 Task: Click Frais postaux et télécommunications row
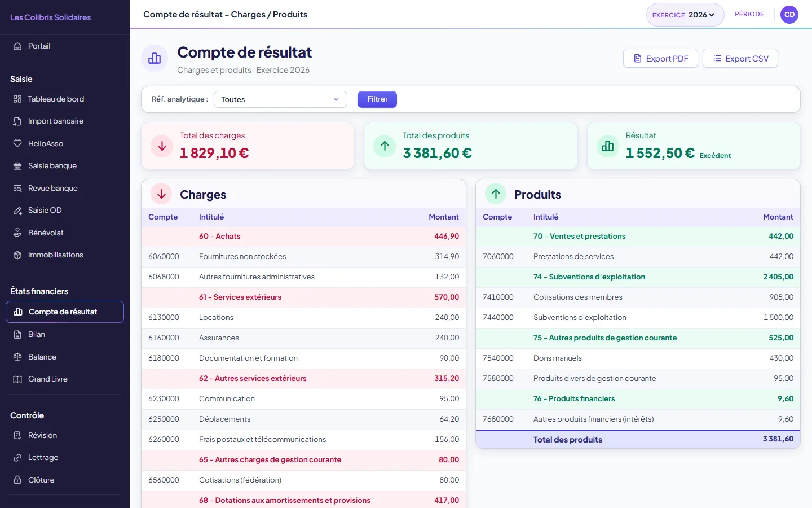(303, 440)
